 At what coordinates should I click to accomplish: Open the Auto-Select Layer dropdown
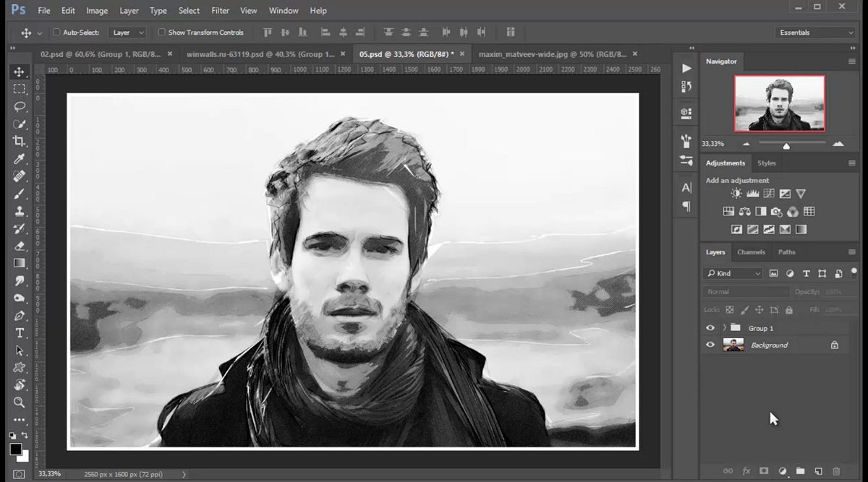tap(128, 33)
